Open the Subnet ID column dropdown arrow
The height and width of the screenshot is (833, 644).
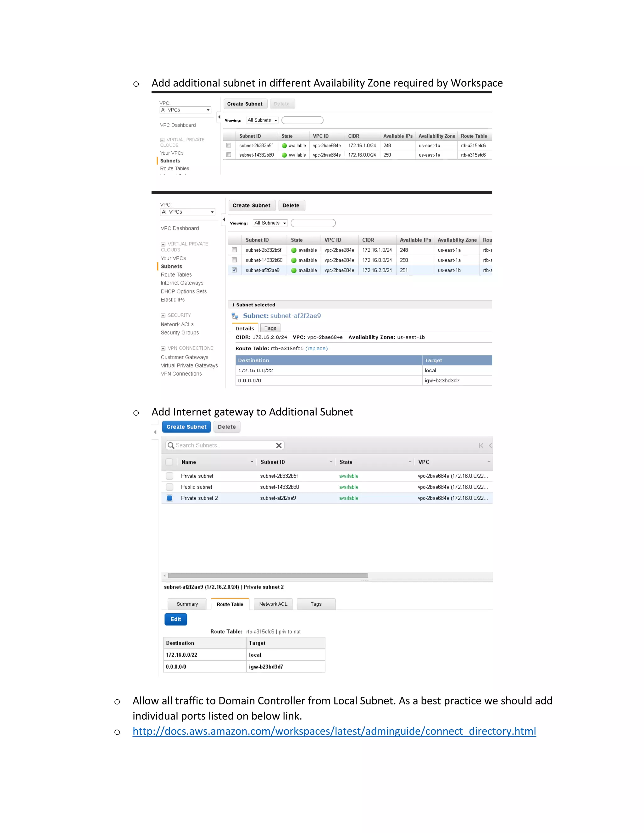coord(331,462)
